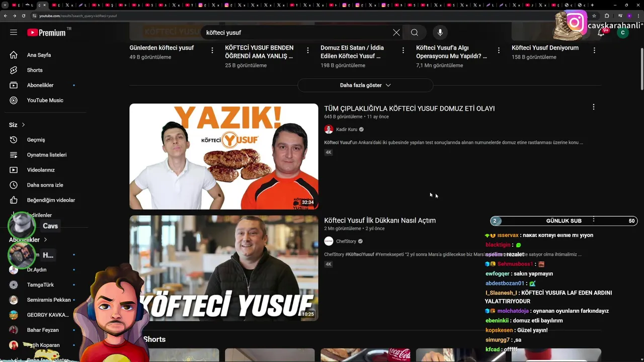Click the Beğendiğim videolar thumbs-up icon
644x362 pixels.
(14, 200)
